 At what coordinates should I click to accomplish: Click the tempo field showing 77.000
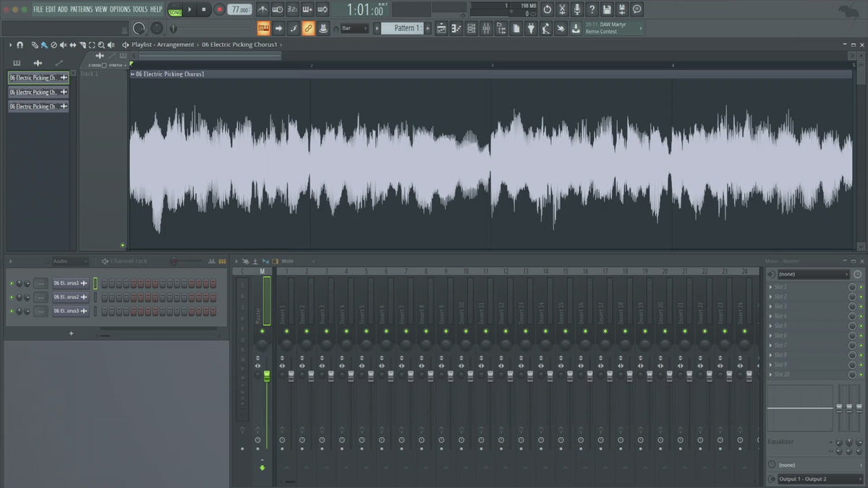(x=239, y=9)
